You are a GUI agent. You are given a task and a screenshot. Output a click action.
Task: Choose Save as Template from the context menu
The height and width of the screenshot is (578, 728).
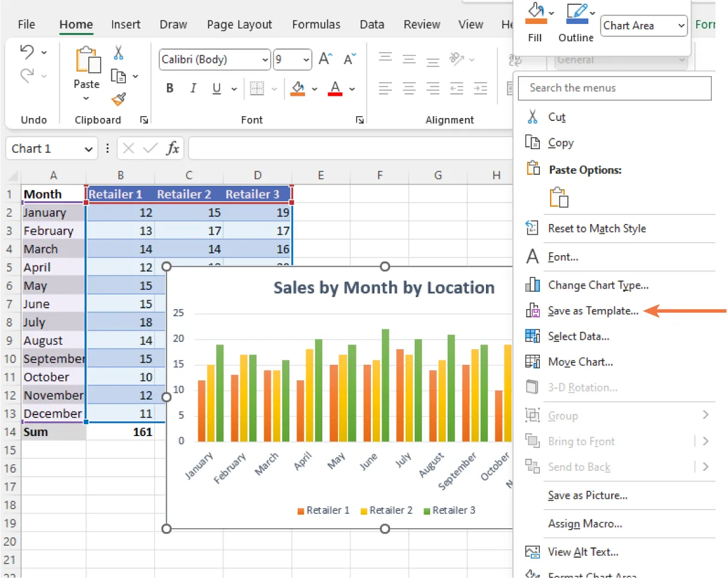tap(593, 311)
